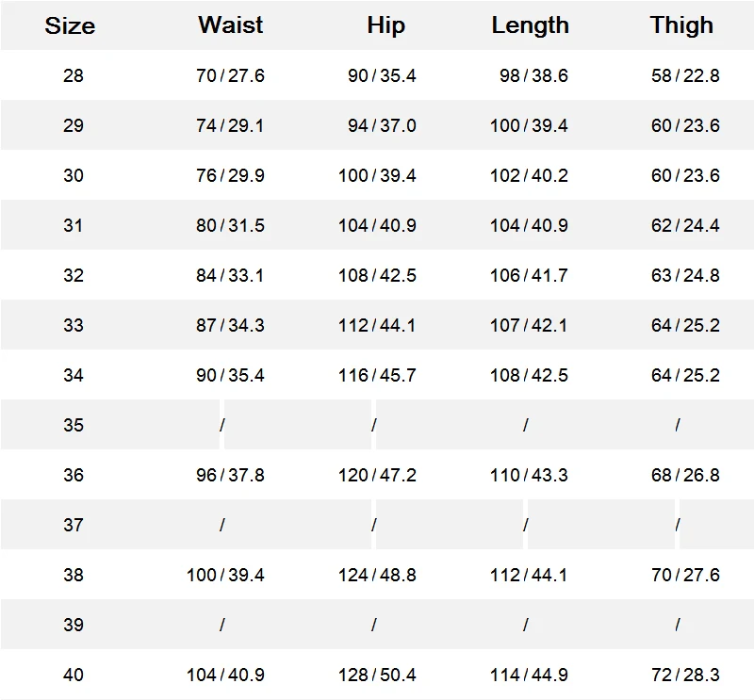Click hip value 116 / 45.7

tap(377, 375)
